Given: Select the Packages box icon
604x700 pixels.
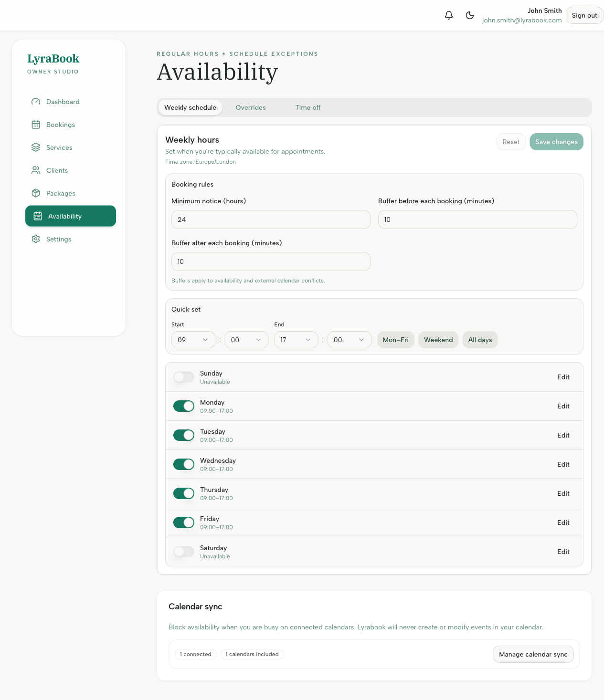Looking at the screenshot, I should coord(36,193).
